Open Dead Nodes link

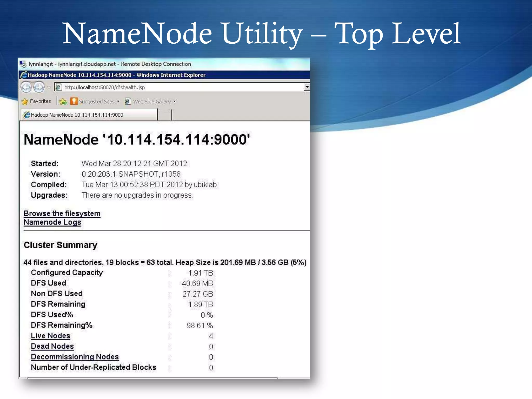click(52, 346)
